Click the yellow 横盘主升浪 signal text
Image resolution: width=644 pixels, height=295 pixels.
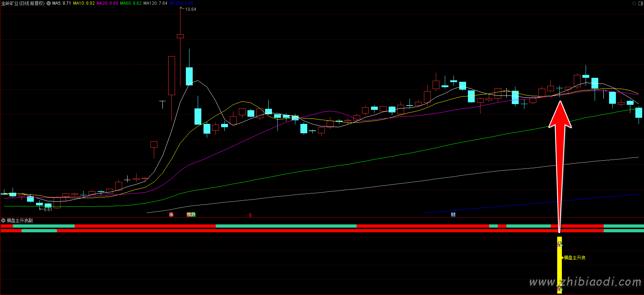574,258
